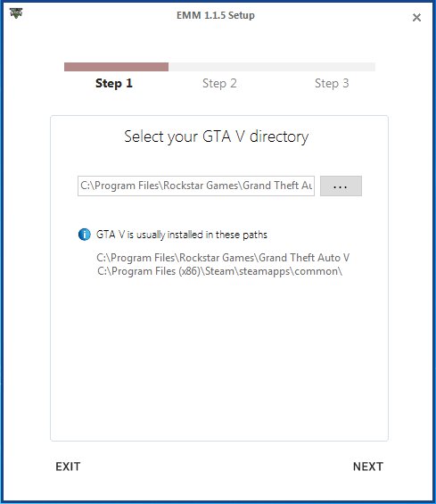
Task: Click the 'Select your GTA V directory' heading
Action: (217, 137)
